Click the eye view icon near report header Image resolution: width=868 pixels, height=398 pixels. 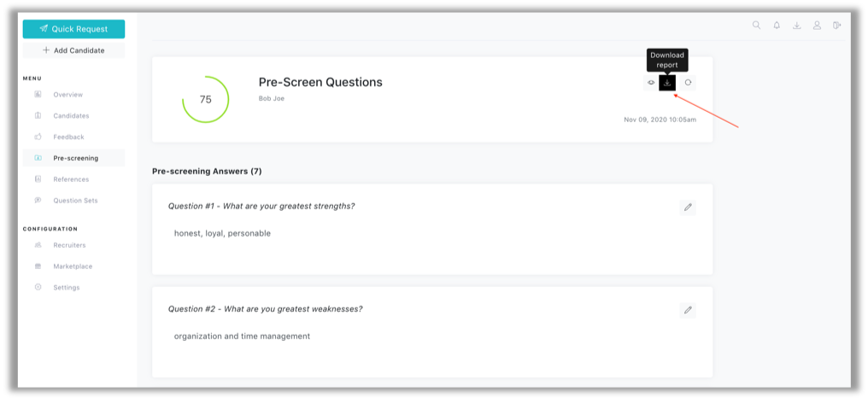pyautogui.click(x=651, y=83)
